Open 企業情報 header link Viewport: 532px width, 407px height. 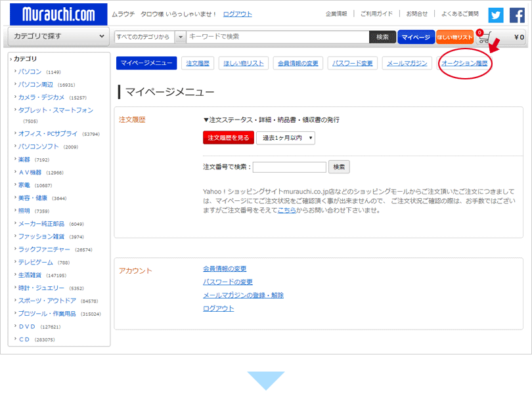336,14
